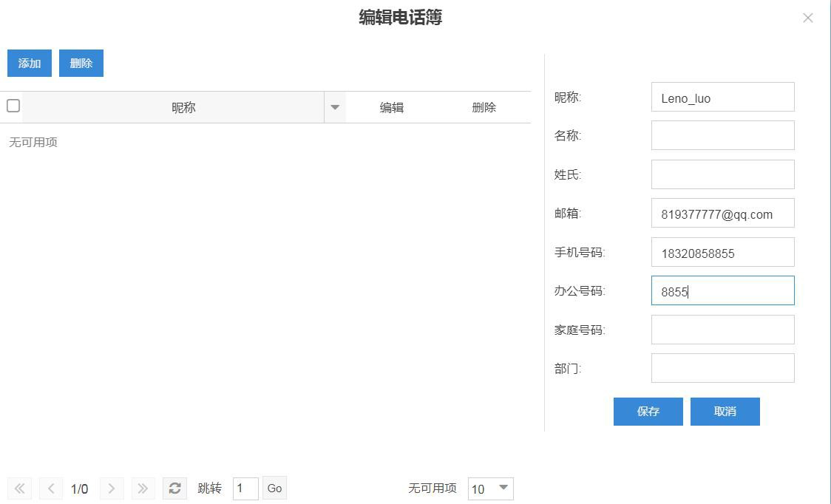This screenshot has width=831, height=504.
Task: Click the empty 名称 input field
Action: [722, 135]
